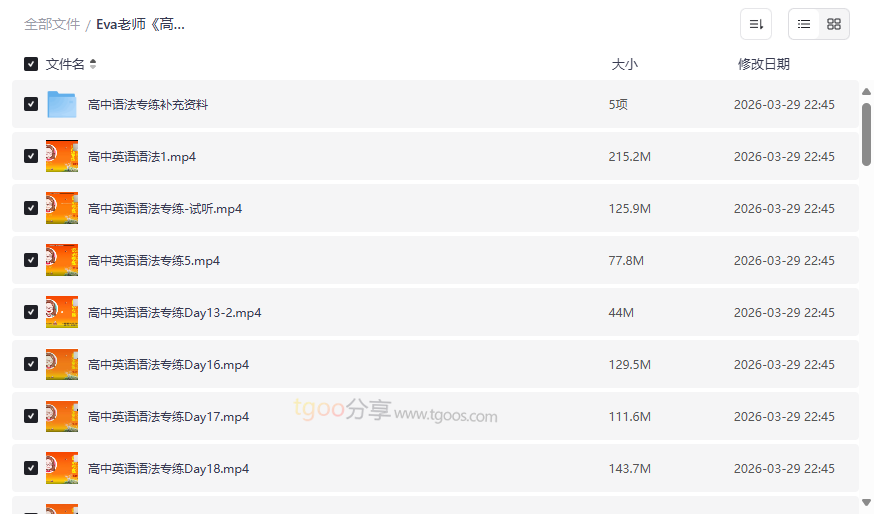
Task: Click the 高中英语语法专练Day16.mp4 thumbnail icon
Action: tap(62, 364)
